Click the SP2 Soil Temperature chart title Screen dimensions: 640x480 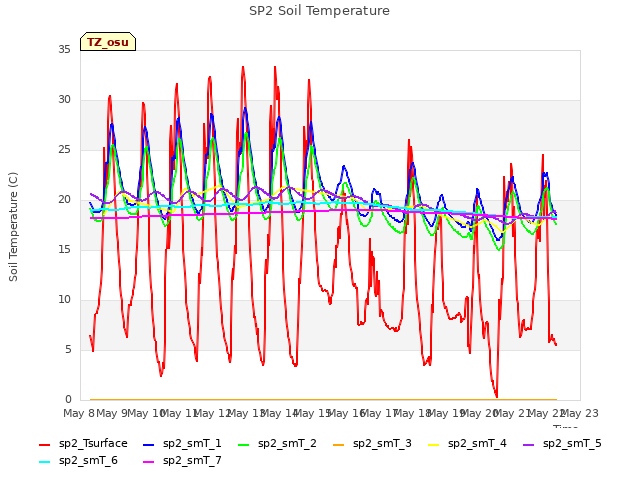click(319, 11)
